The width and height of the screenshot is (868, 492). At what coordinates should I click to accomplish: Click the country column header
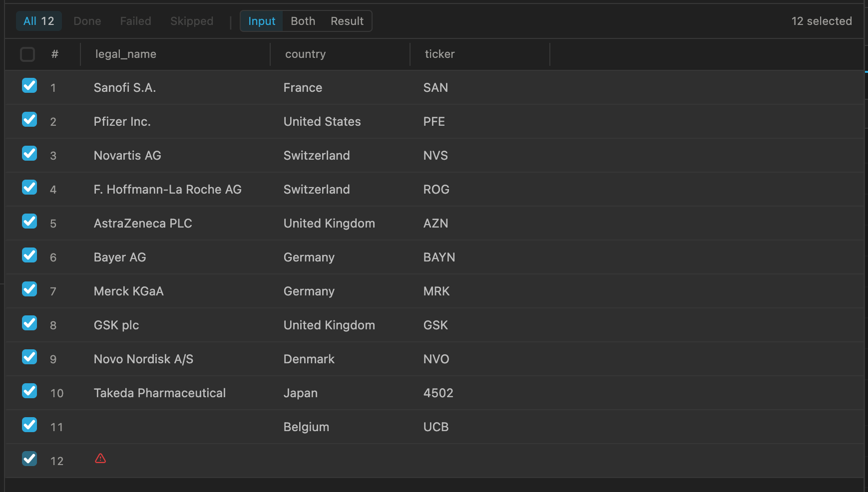306,54
